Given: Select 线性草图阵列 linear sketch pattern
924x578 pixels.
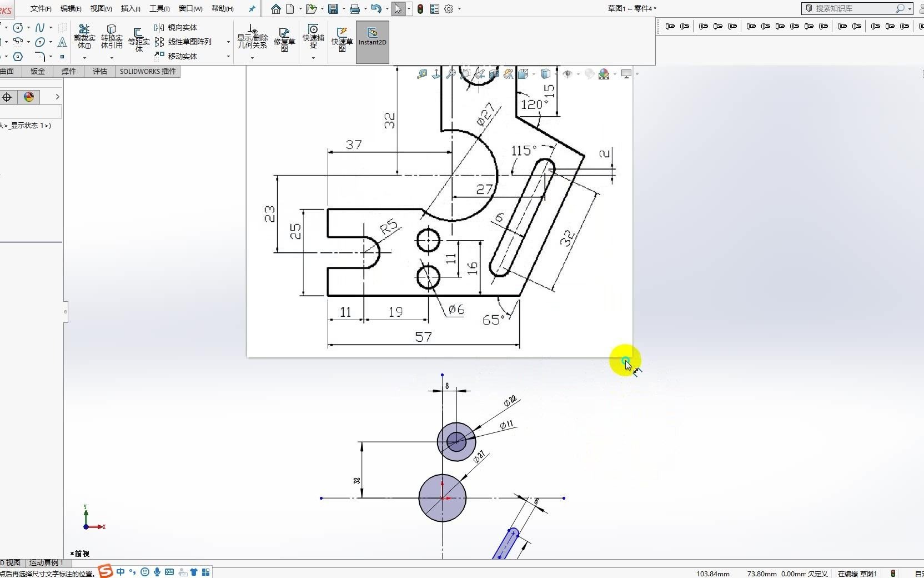Looking at the screenshot, I should pos(183,42).
